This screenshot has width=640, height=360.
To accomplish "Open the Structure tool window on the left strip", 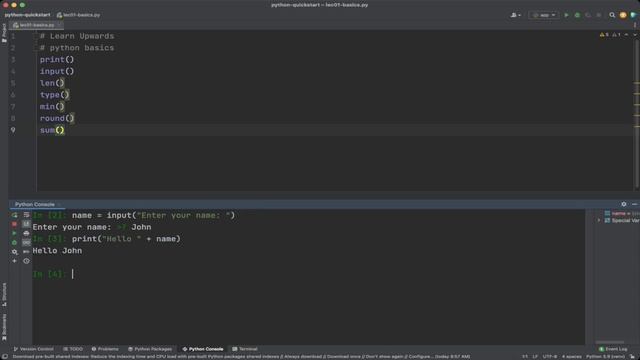I will click(4, 295).
